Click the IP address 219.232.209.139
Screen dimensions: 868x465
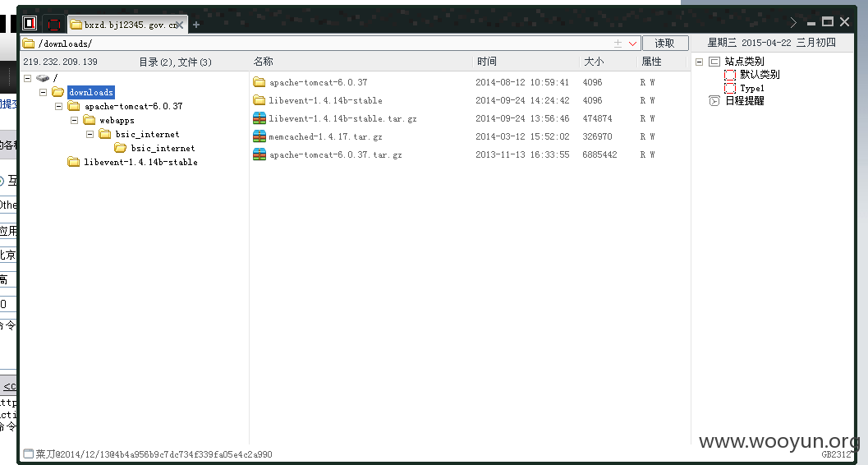(60, 62)
